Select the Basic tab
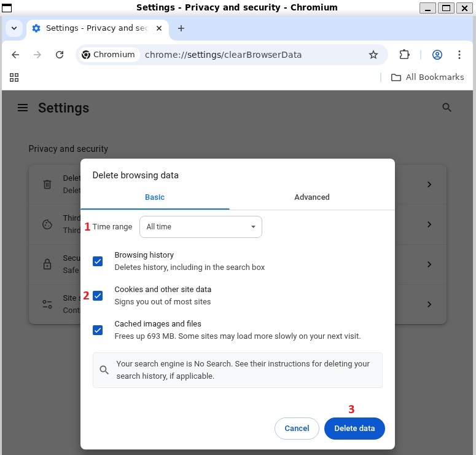 [155, 197]
